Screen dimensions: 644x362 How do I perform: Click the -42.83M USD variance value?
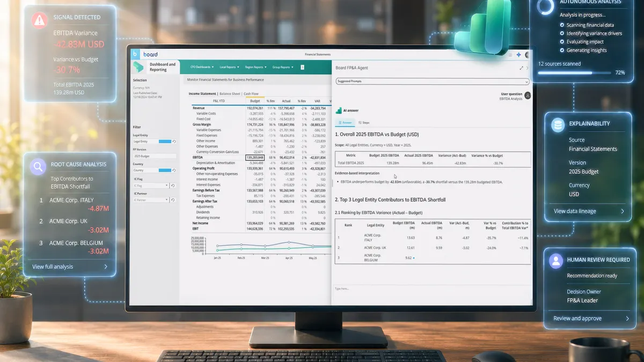[78, 44]
